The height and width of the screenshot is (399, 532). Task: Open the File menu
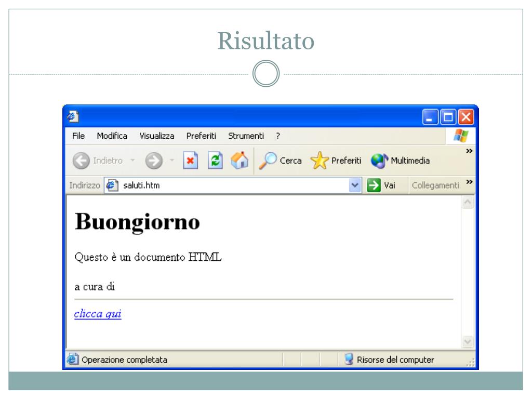coord(78,136)
